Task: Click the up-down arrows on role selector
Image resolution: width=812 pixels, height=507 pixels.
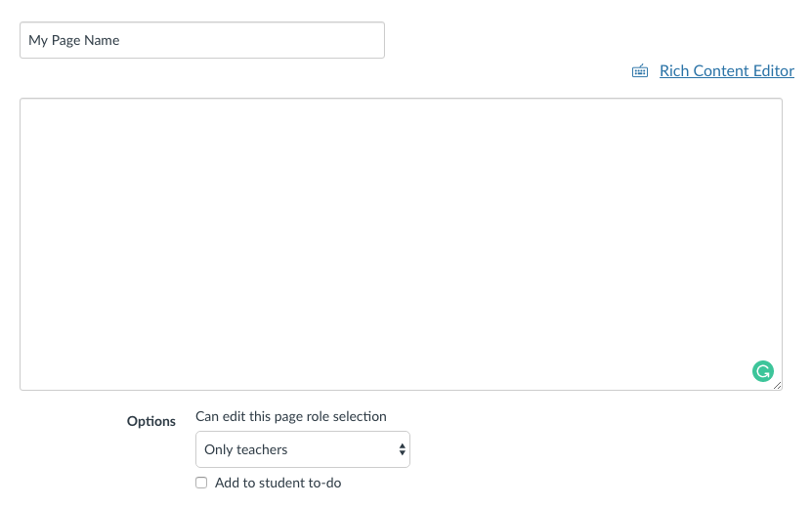Action: (x=402, y=449)
